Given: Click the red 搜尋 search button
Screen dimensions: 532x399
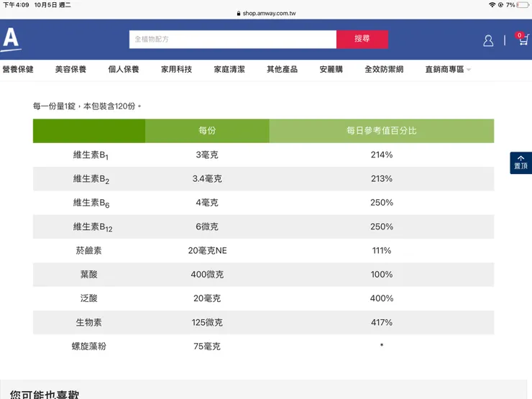Looking at the screenshot, I should [x=362, y=39].
